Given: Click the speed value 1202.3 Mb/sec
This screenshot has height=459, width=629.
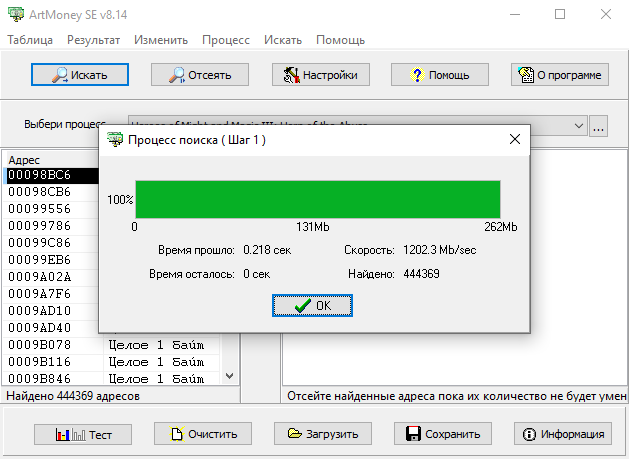Looking at the screenshot, I should [x=440, y=250].
